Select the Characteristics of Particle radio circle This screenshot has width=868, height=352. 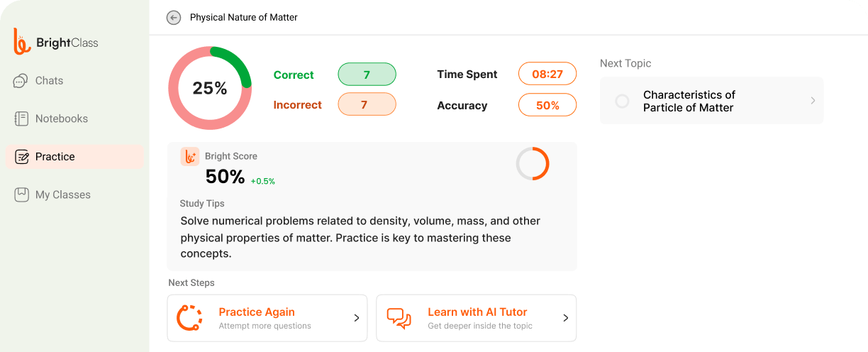point(622,101)
